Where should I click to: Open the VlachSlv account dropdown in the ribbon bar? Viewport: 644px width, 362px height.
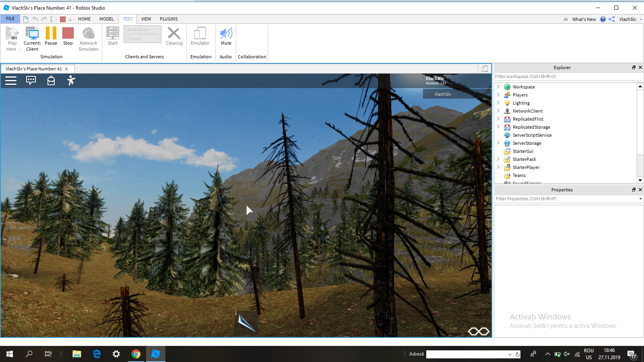630,19
